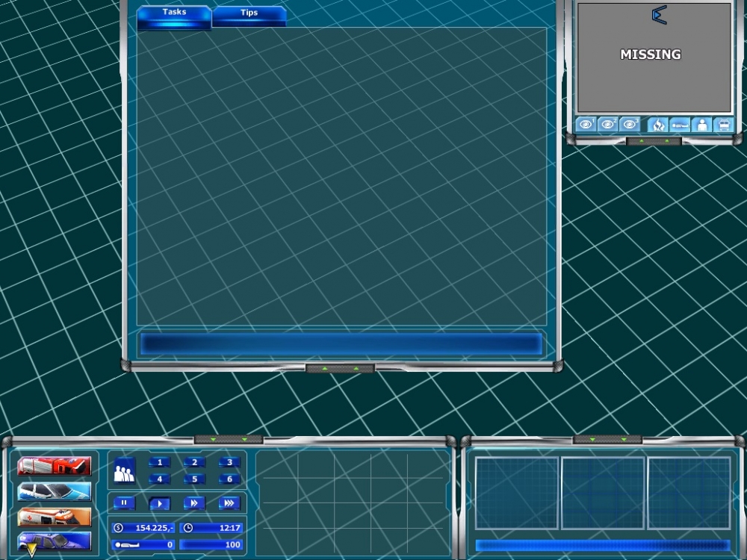Select the fire truck vehicle category

click(54, 466)
